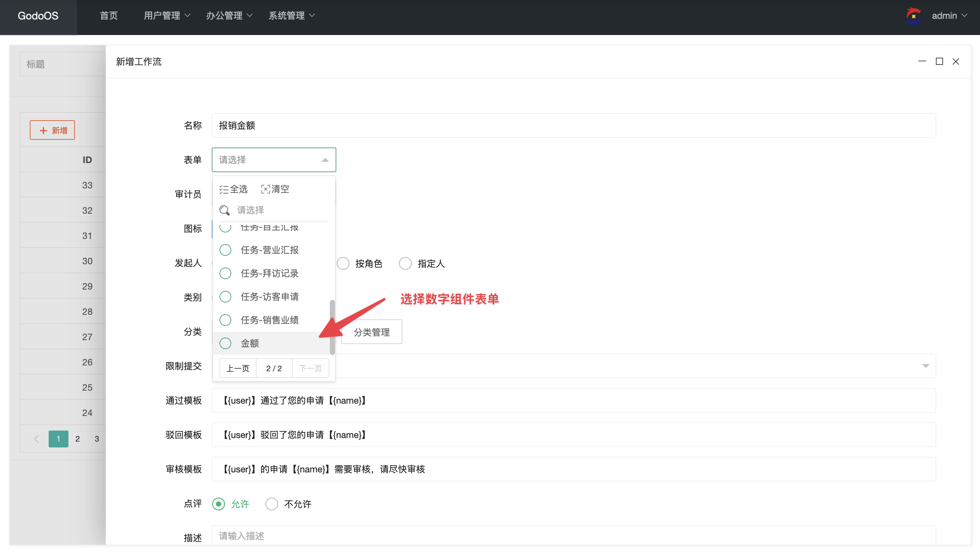Viewport: 980px width, 557px height.
Task: Select 不允许 for 点评
Action: [x=272, y=504]
